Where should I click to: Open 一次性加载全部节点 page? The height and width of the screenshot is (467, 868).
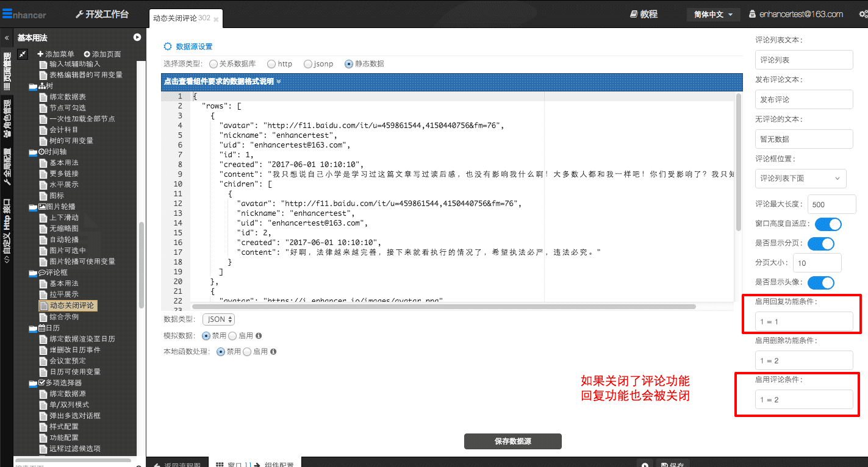click(x=82, y=119)
